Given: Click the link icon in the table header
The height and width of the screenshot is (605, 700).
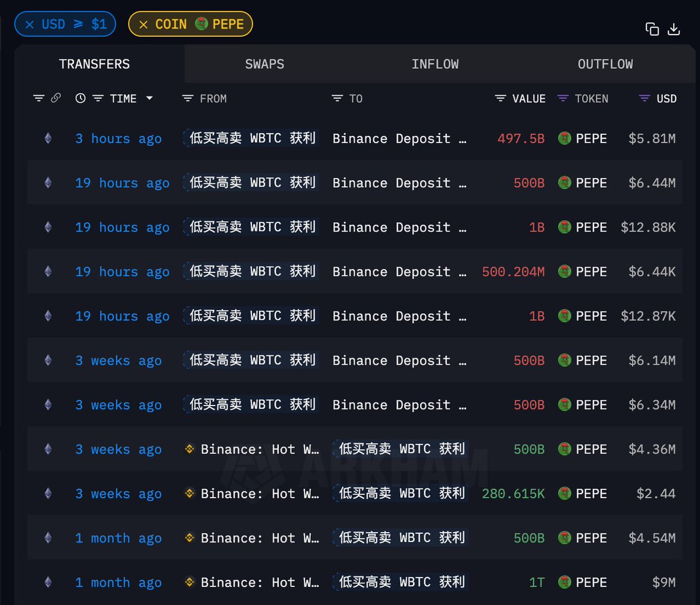Looking at the screenshot, I should coord(56,98).
